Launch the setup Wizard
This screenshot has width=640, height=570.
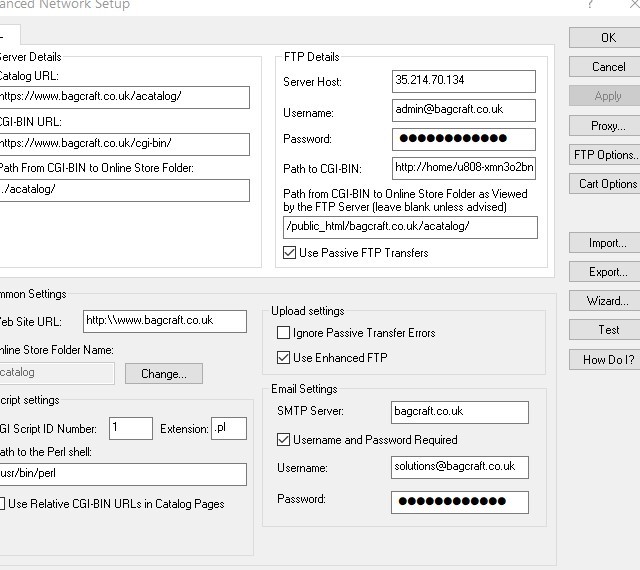click(607, 301)
